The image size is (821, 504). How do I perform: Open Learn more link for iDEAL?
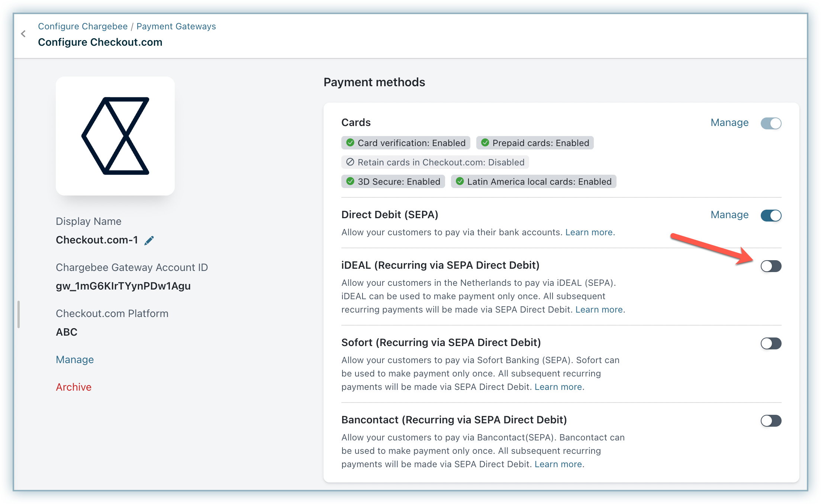coord(600,310)
